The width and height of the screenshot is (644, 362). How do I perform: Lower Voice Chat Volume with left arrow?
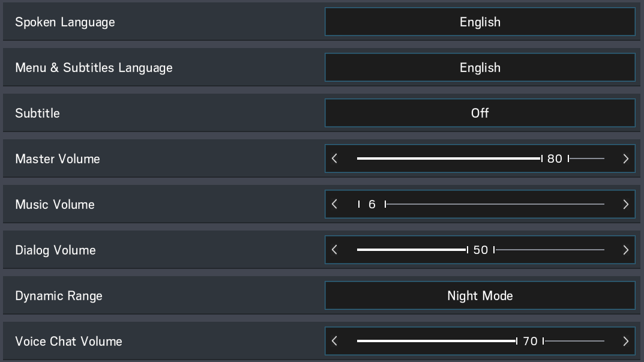point(335,342)
